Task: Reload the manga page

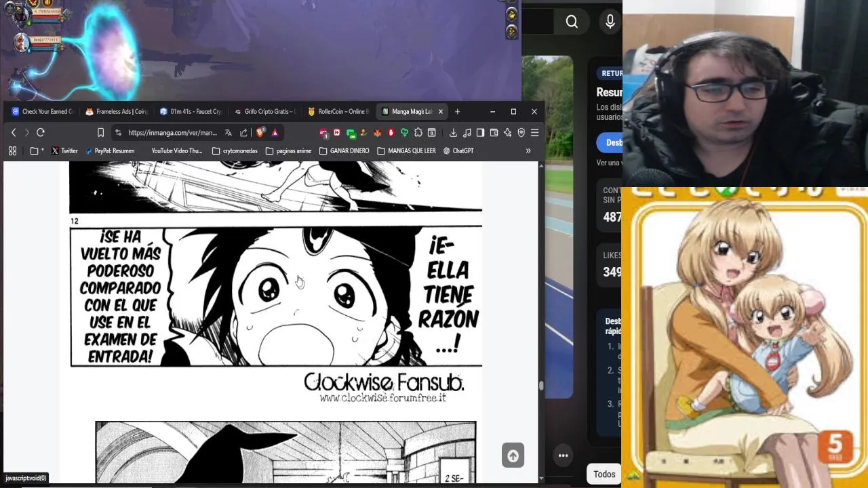Action: point(41,133)
